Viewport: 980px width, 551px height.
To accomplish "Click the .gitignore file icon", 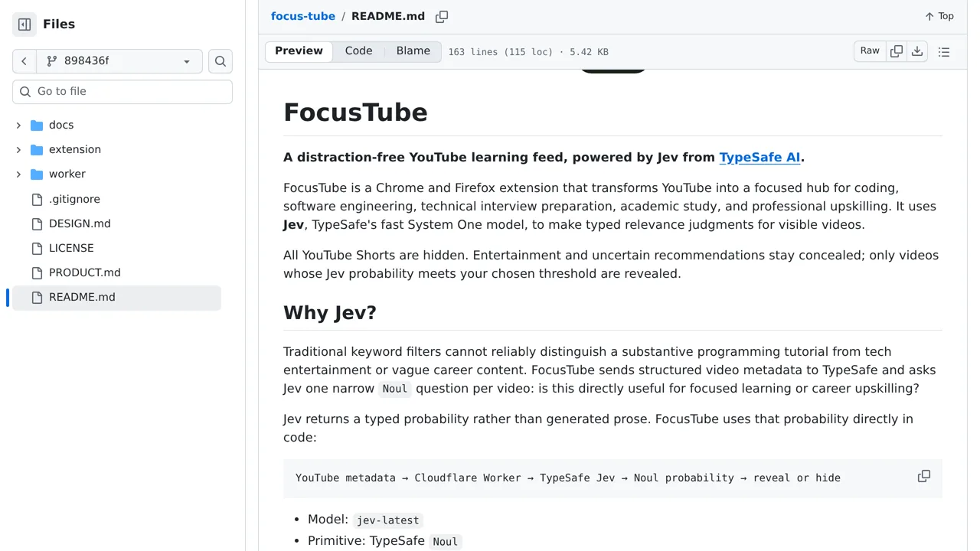I will (37, 199).
